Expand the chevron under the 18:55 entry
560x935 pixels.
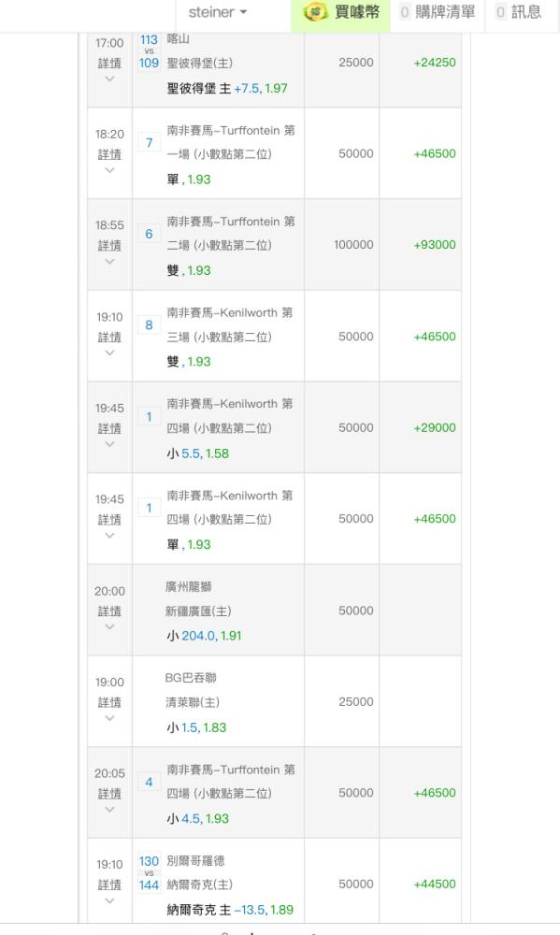[109, 261]
